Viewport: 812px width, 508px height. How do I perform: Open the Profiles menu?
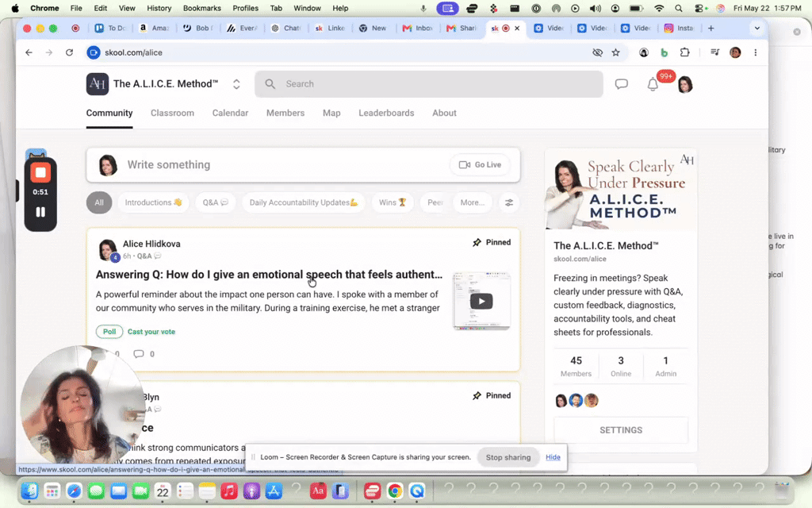click(x=246, y=8)
